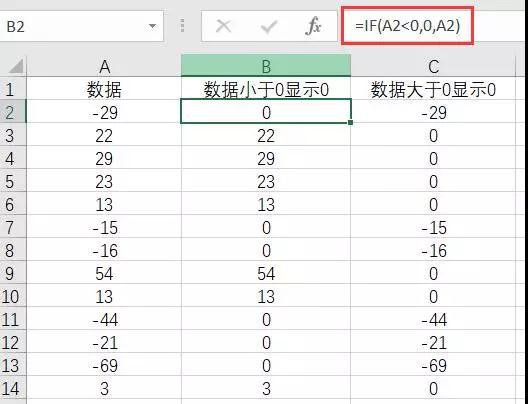
Task: Select cell B9 containing 54
Action: click(x=266, y=273)
